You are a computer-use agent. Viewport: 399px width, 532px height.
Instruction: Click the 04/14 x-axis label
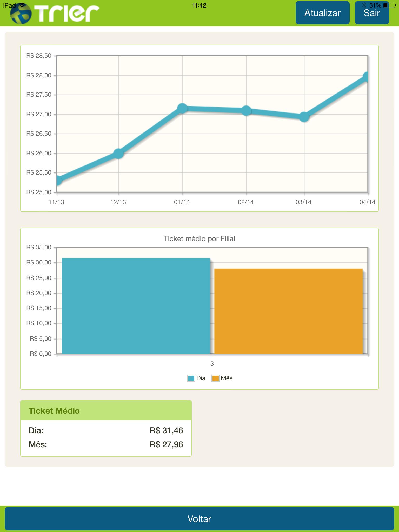point(368,202)
